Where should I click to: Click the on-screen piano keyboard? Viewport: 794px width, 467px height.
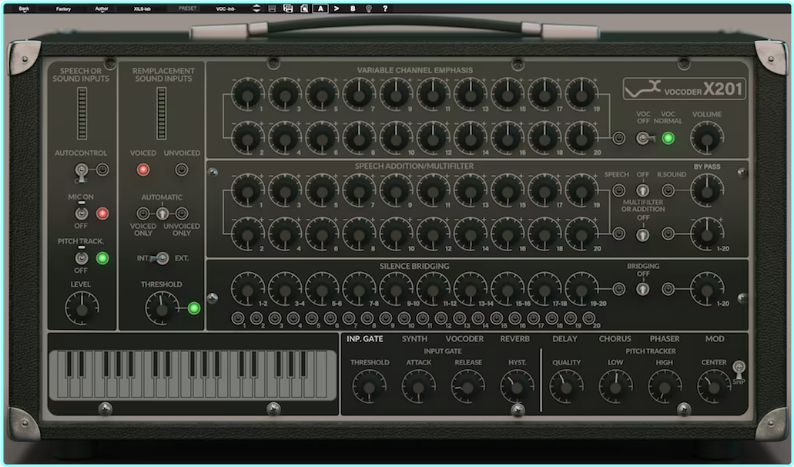coord(192,374)
